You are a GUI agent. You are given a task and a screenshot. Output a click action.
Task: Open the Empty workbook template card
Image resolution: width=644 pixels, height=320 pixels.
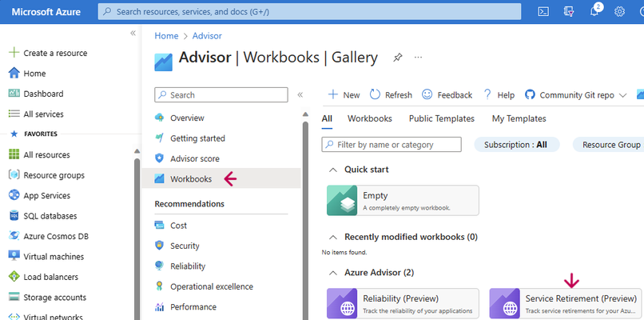403,200
